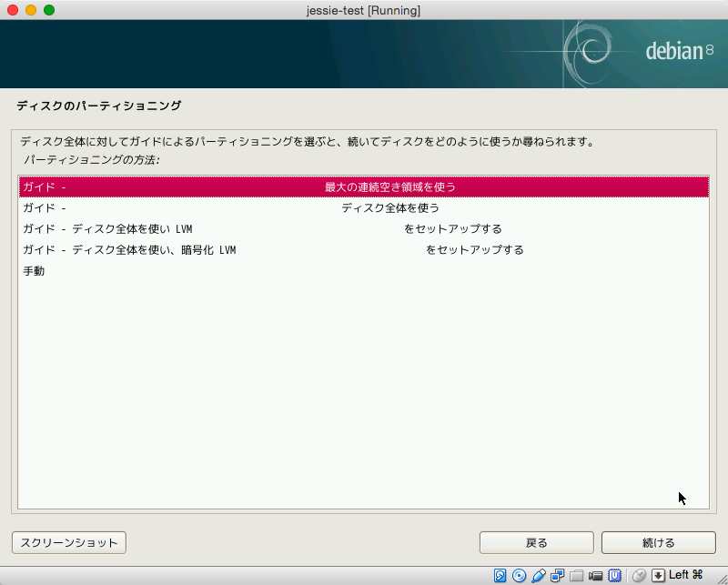728x585 pixels.
Task: Click the network adapters status icon
Action: [557, 575]
